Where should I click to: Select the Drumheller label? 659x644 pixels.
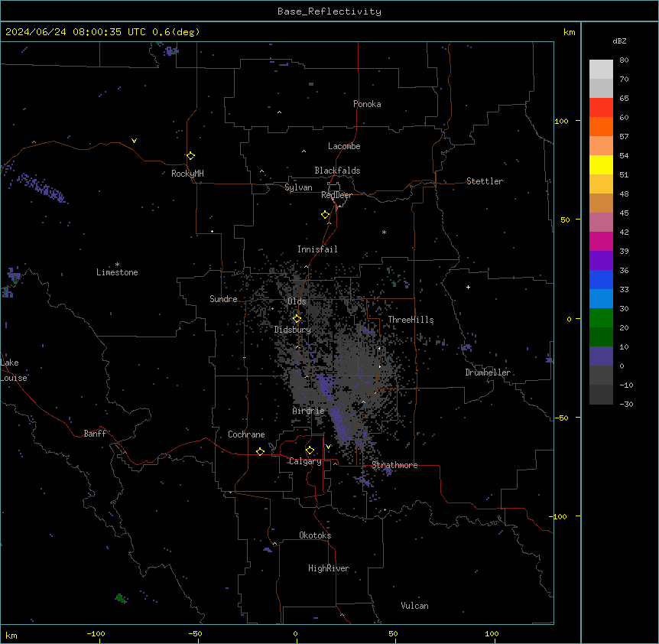point(488,372)
